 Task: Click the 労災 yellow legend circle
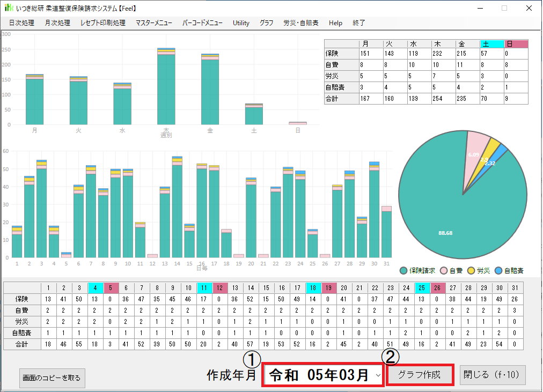pos(472,271)
